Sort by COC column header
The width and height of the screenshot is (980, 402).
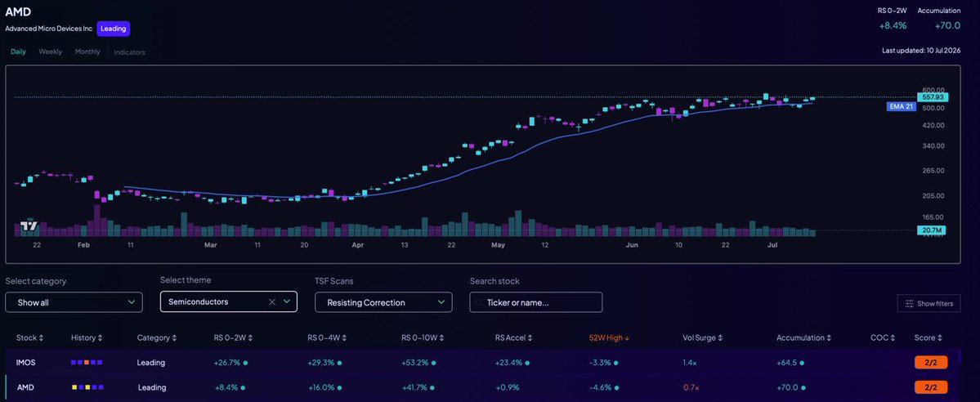tap(882, 337)
